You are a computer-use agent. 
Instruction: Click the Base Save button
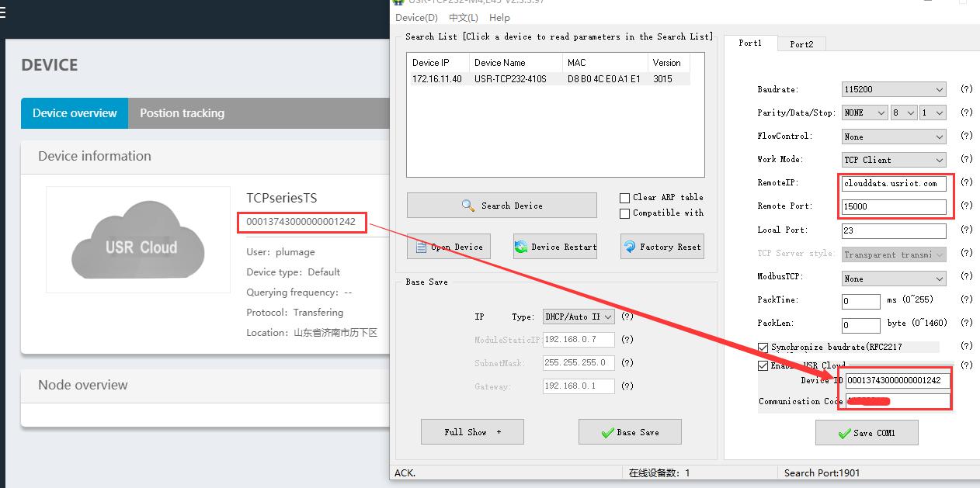point(630,432)
